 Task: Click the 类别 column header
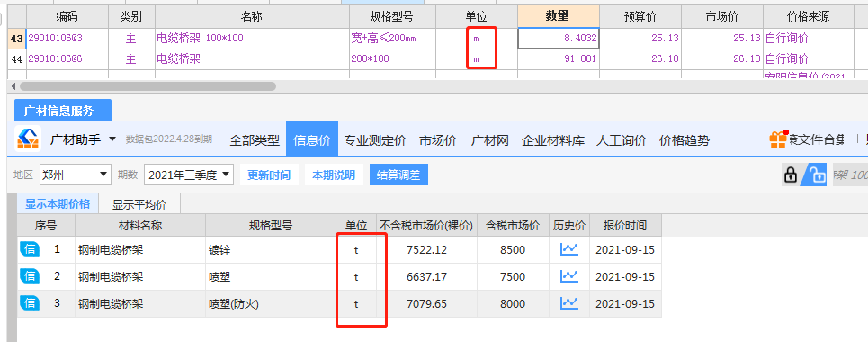(x=130, y=16)
